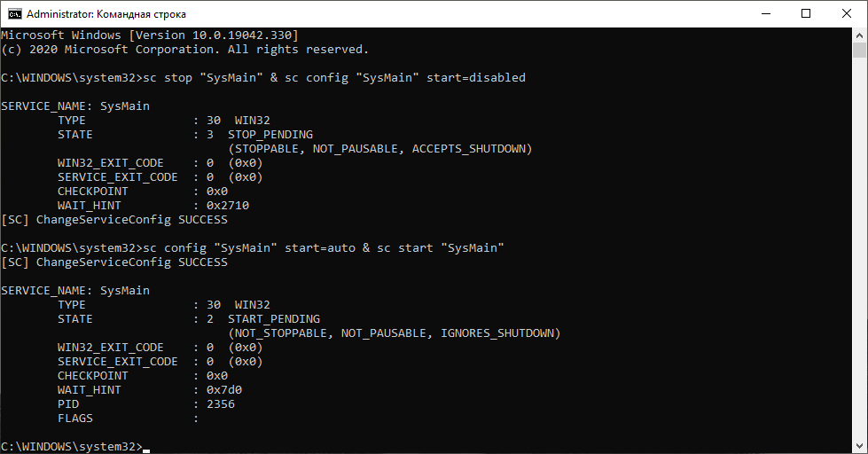The height and width of the screenshot is (454, 868).
Task: Open the Command Prompt system menu icon
Action: tap(14, 13)
